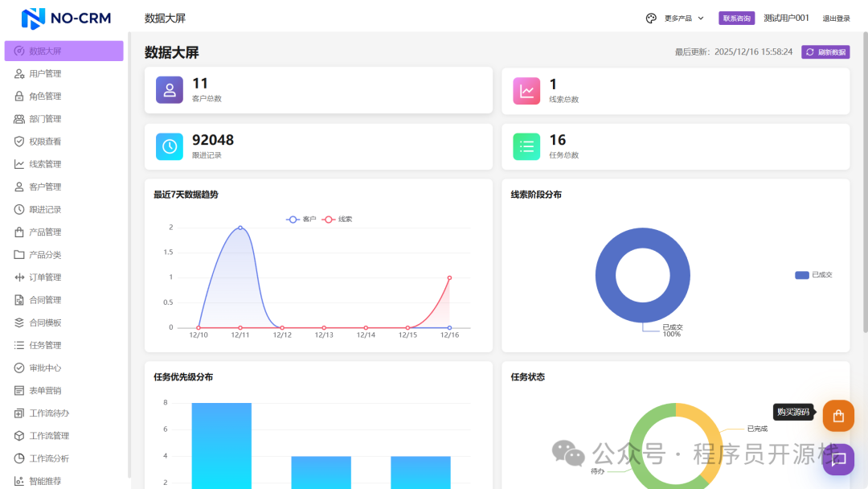Screen dimensions: 868x489
Task: Click the 16 任务总数 value
Action: coord(558,140)
